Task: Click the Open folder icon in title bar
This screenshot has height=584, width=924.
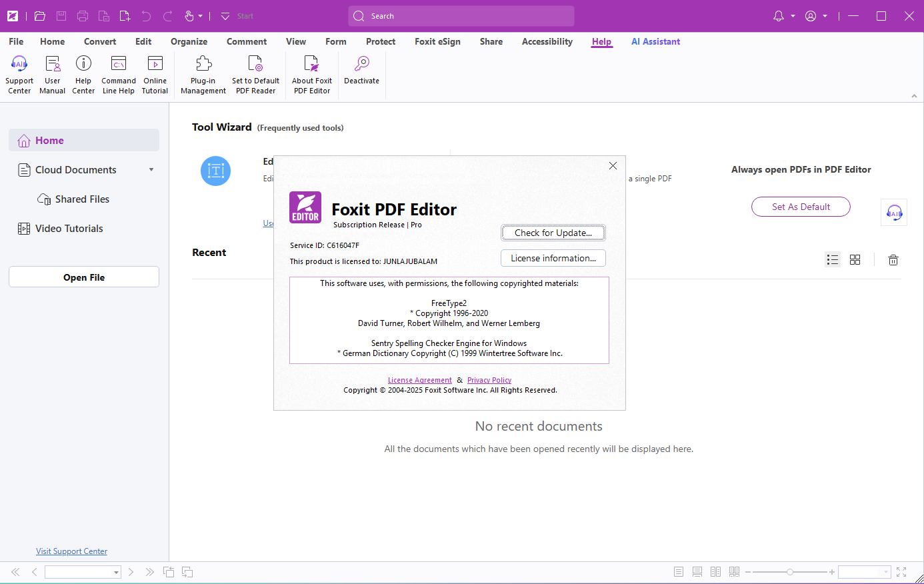Action: 40,16
